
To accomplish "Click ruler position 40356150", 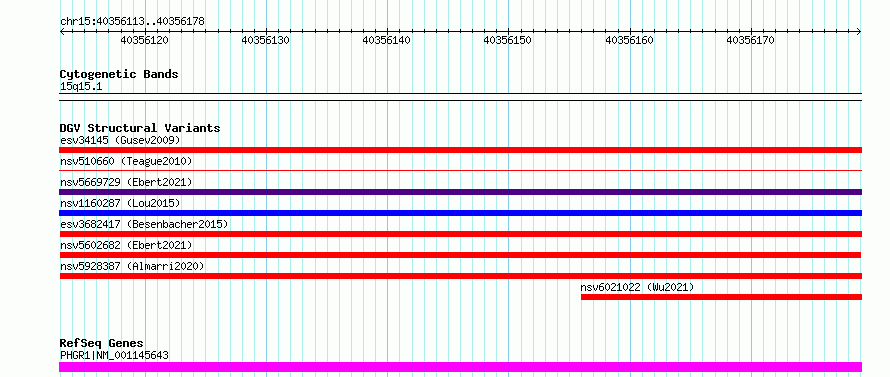I will tap(507, 40).
